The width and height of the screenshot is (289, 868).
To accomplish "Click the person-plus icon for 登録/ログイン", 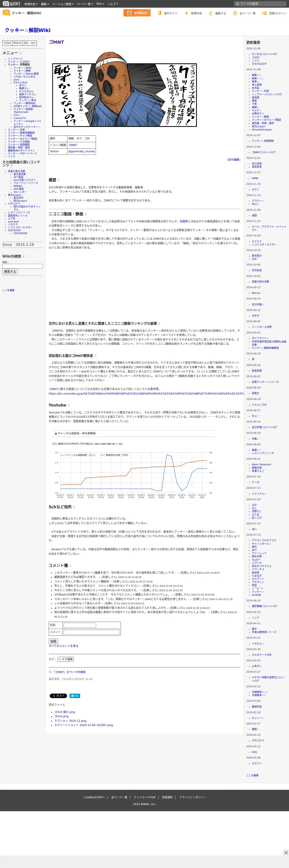I will (264, 13).
